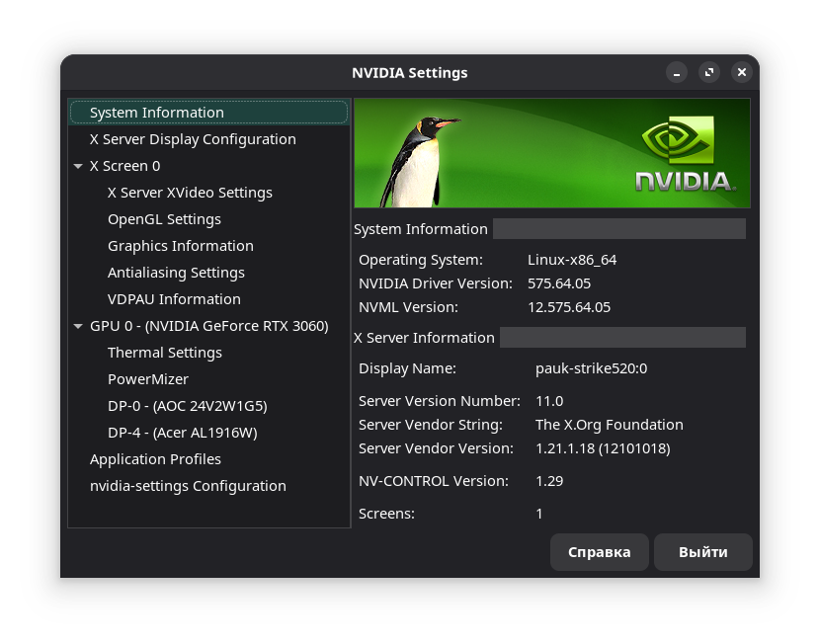Click the Server Version Number value 11.0
820x644 pixels.
549,401
